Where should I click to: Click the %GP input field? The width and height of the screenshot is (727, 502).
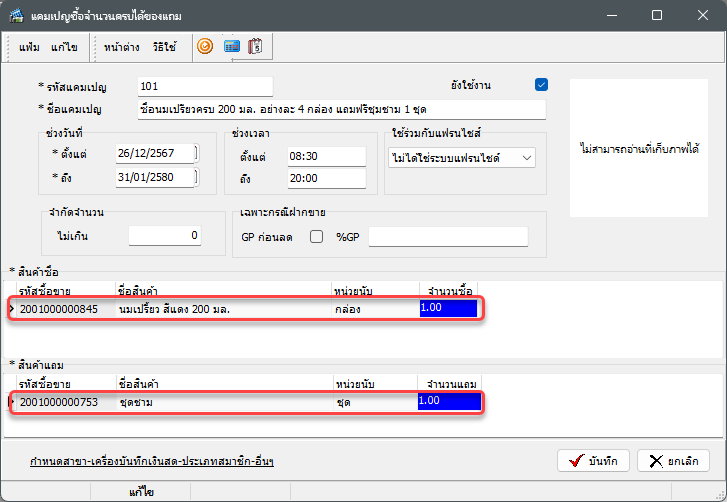click(x=447, y=237)
